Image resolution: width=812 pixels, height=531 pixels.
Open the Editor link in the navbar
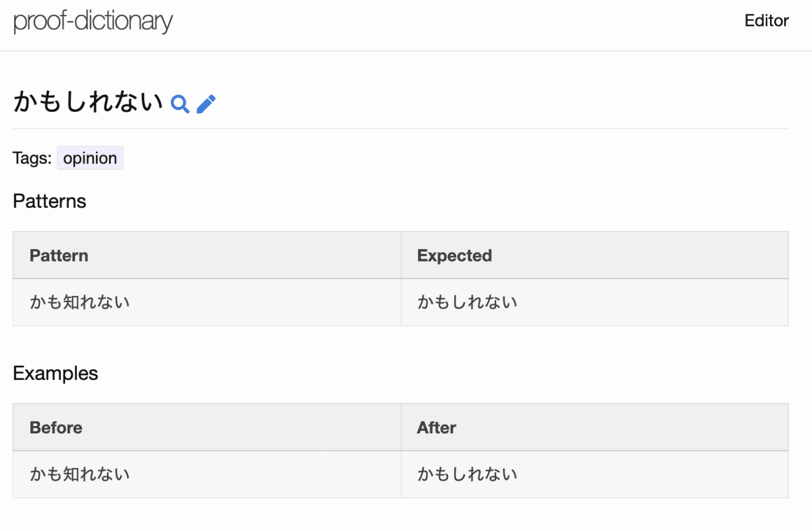tap(767, 21)
